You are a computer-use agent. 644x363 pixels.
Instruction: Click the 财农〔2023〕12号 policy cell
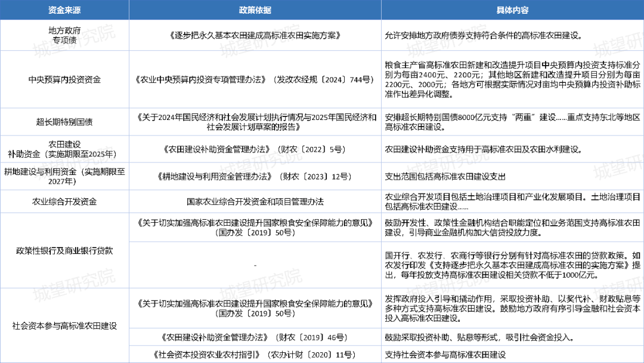pos(255,176)
